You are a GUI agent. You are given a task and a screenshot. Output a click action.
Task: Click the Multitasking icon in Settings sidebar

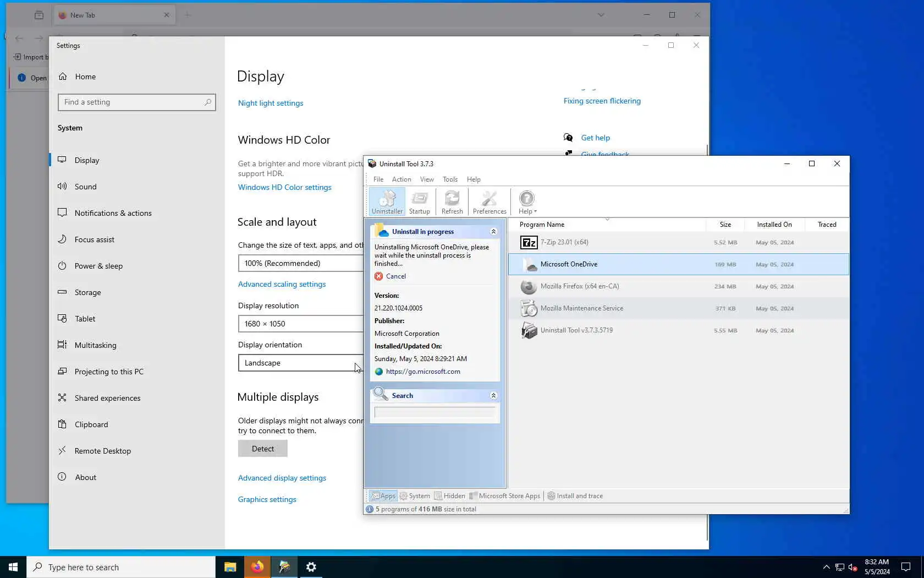click(x=62, y=345)
